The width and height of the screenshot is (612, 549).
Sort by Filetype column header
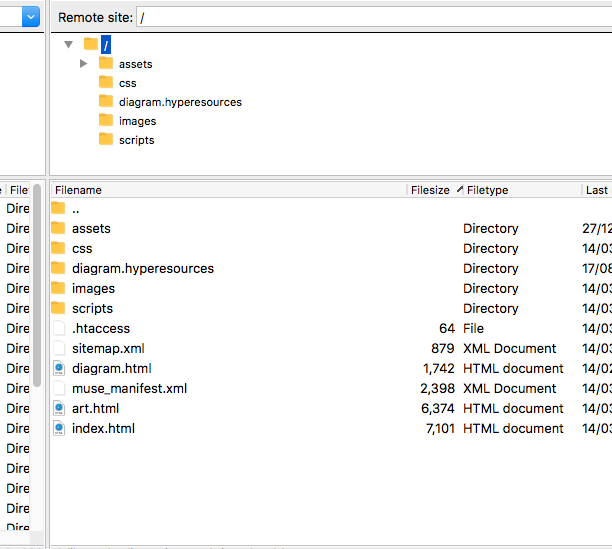(x=522, y=190)
